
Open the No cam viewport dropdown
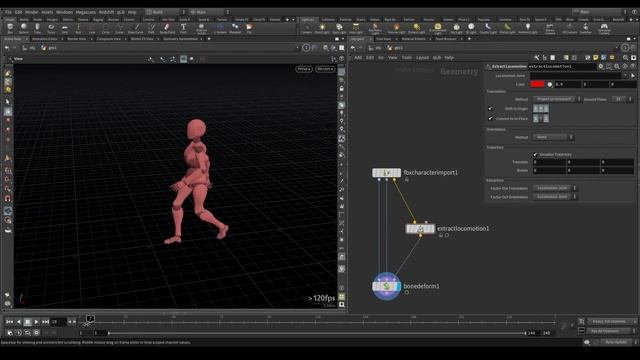(x=325, y=69)
